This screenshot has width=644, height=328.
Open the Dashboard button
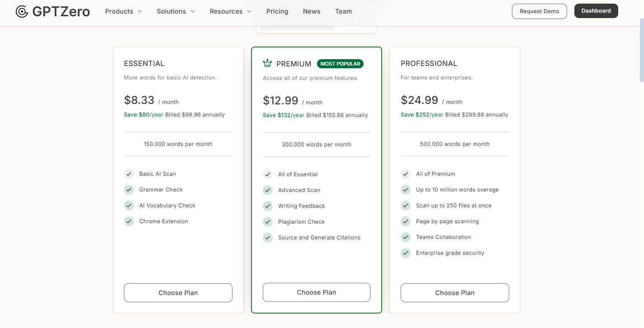tap(596, 11)
